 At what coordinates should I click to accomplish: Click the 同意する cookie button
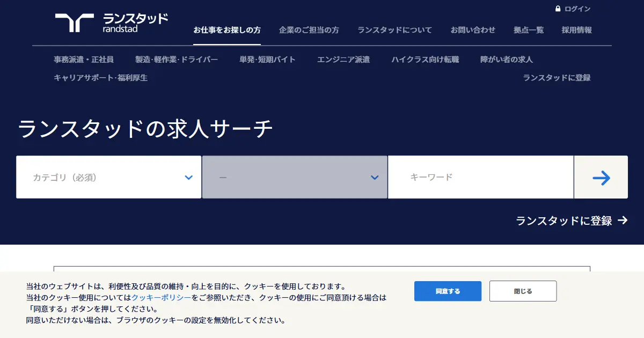point(448,291)
